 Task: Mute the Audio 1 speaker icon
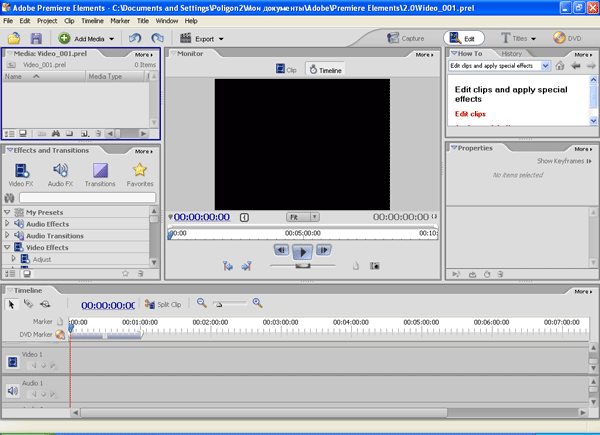click(13, 391)
